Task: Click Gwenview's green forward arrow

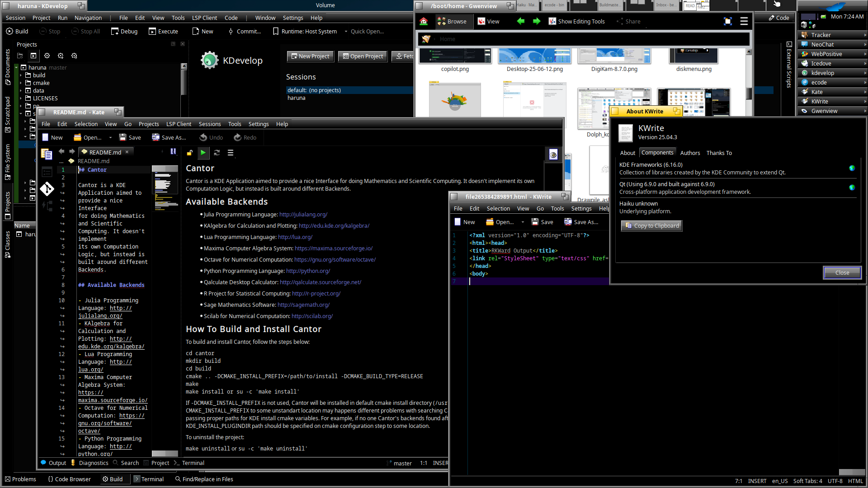Action: 537,21
